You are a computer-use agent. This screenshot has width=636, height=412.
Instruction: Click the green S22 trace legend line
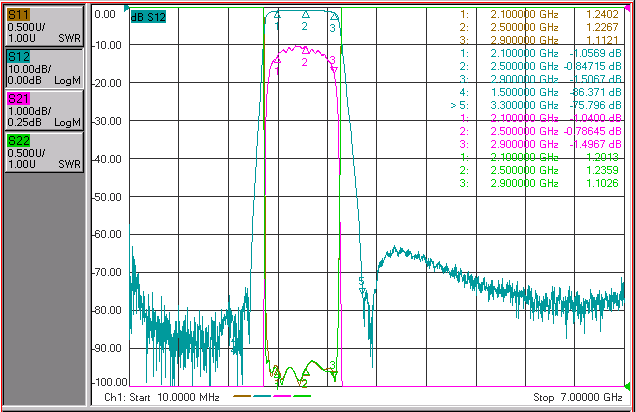302,396
